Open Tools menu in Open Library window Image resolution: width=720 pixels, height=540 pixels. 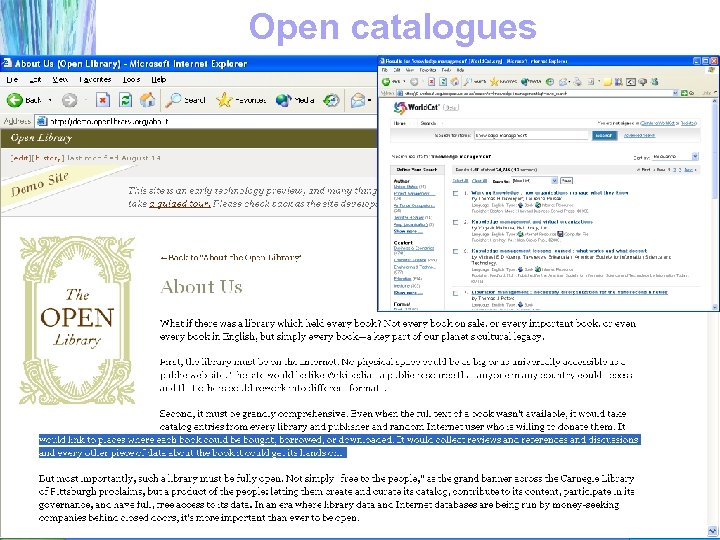click(131, 79)
